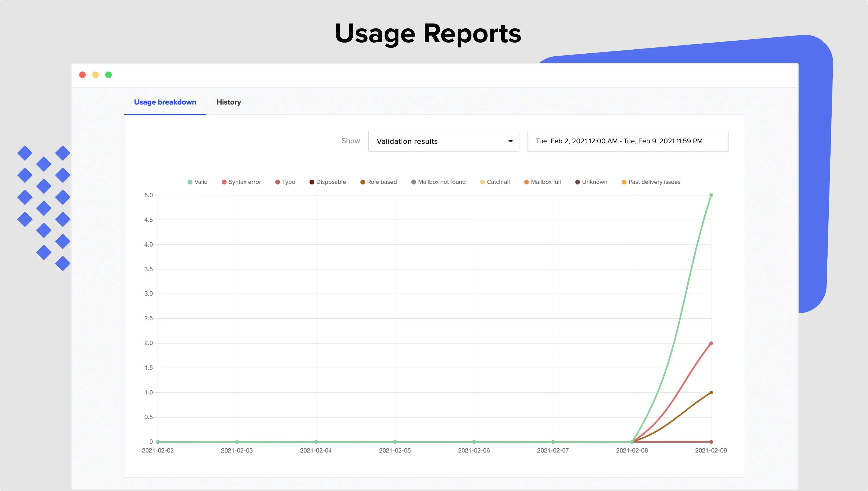868x491 pixels.
Task: Toggle the Unknown legend series
Action: tap(594, 182)
